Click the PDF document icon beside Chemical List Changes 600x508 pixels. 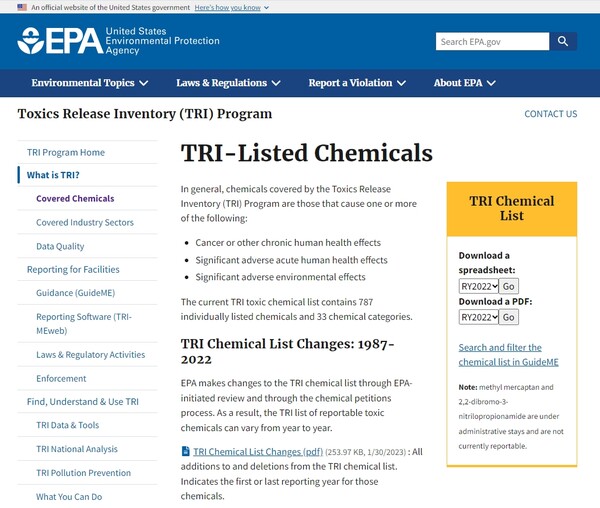pyautogui.click(x=186, y=451)
